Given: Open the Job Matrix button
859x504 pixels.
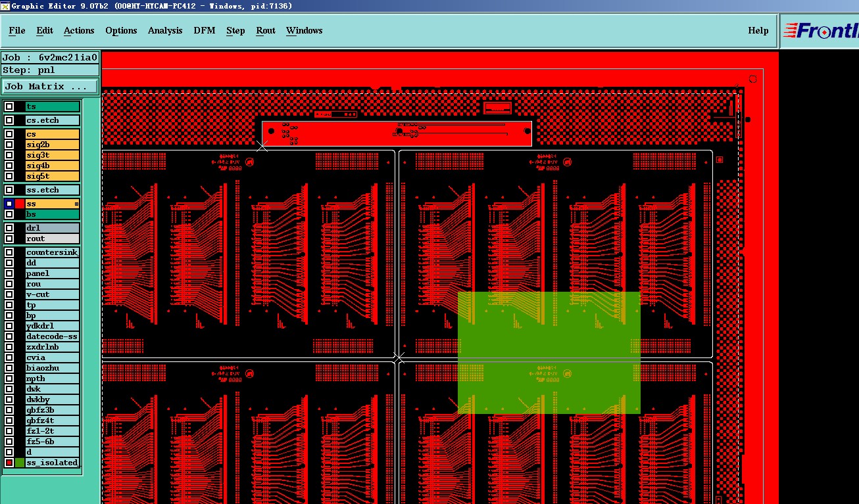Looking at the screenshot, I should pyautogui.click(x=50, y=86).
